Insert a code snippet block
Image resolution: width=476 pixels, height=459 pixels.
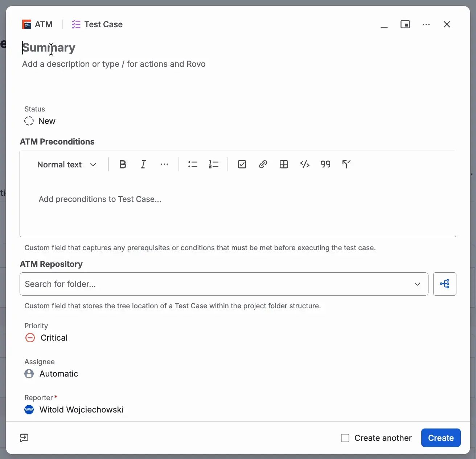tap(305, 164)
